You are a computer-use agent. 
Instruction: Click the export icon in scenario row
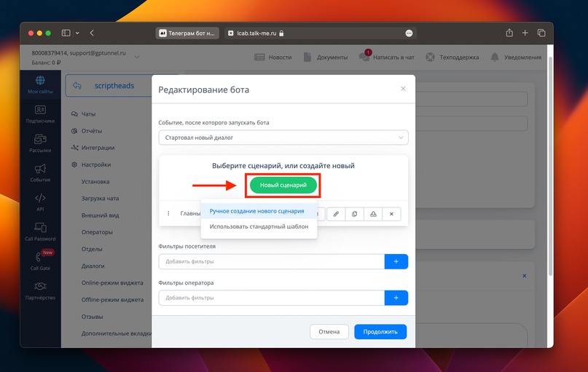pyautogui.click(x=373, y=214)
